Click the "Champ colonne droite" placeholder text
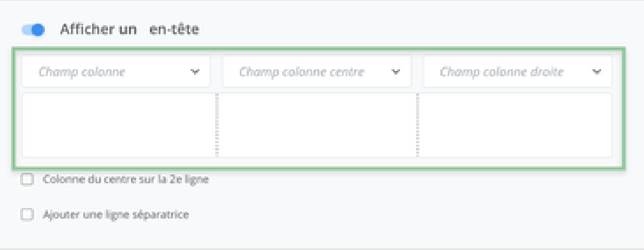644x250 pixels. point(501,72)
